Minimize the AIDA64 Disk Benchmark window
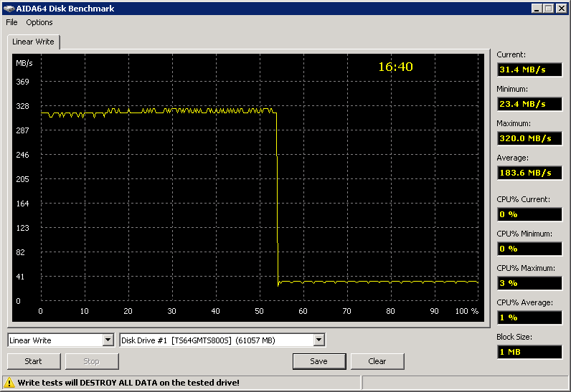The height and width of the screenshot is (392, 571). (x=536, y=9)
